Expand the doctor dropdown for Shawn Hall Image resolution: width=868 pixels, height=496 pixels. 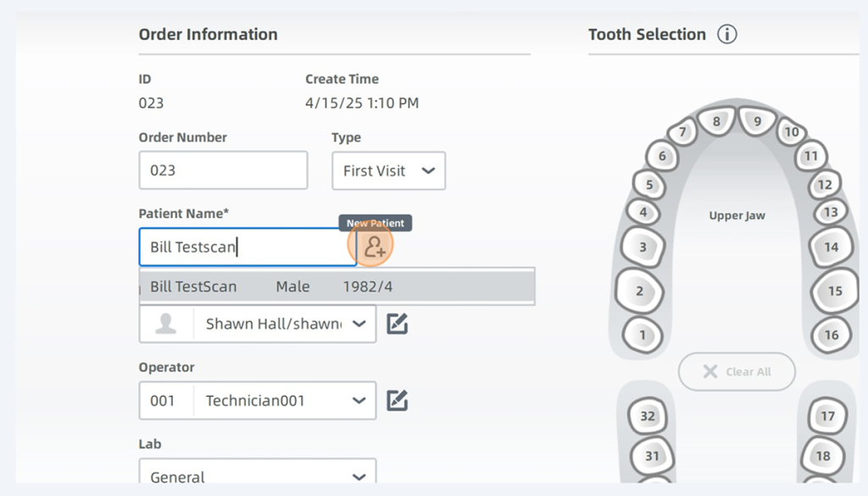coord(359,324)
